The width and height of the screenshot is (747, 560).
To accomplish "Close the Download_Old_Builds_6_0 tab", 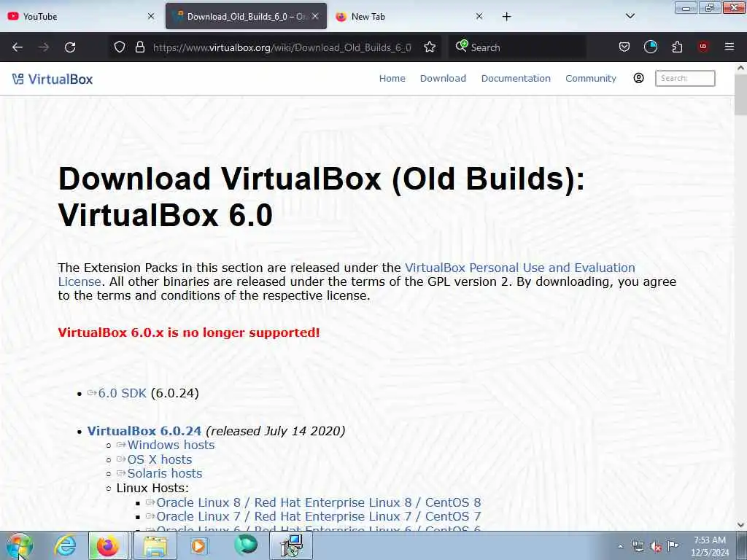I will tap(315, 16).
